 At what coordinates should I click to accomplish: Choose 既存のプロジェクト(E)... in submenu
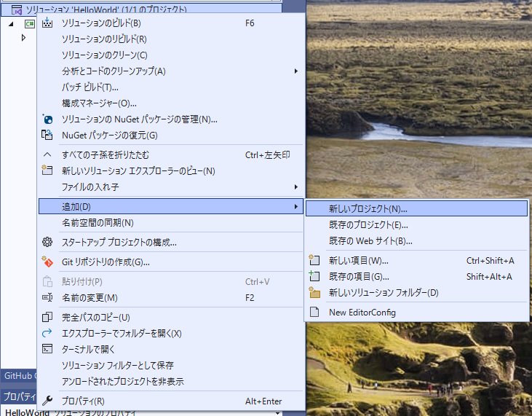tap(416, 225)
